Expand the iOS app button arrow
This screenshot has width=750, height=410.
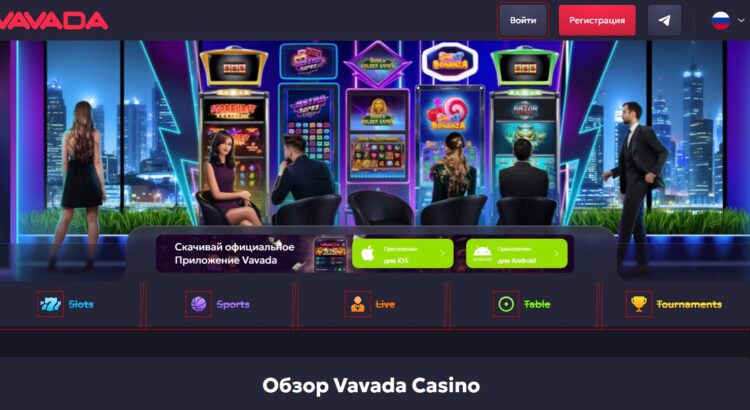pos(442,254)
